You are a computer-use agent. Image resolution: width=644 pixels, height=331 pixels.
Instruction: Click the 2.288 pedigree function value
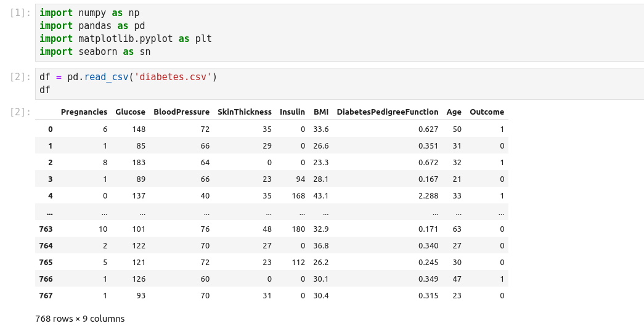428,196
